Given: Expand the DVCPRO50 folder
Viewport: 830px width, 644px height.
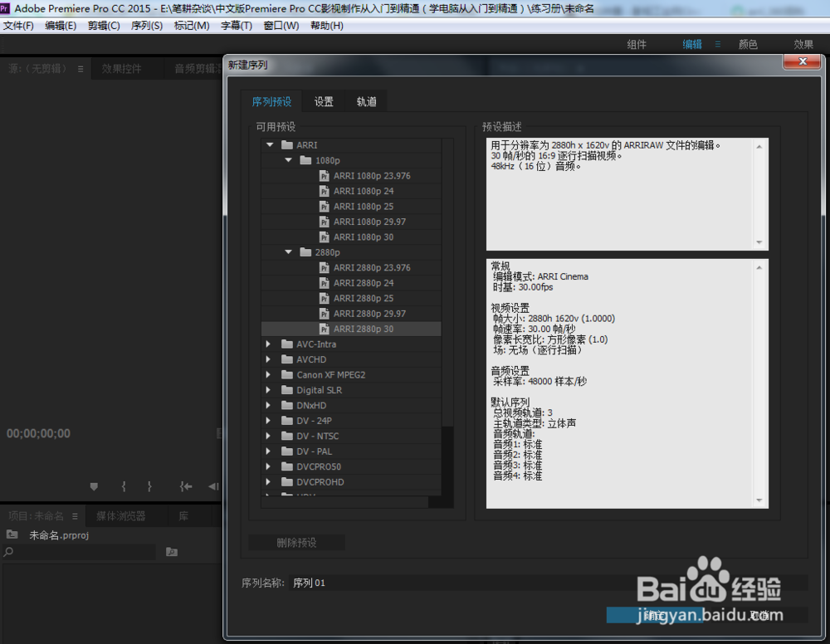Looking at the screenshot, I should (268, 466).
